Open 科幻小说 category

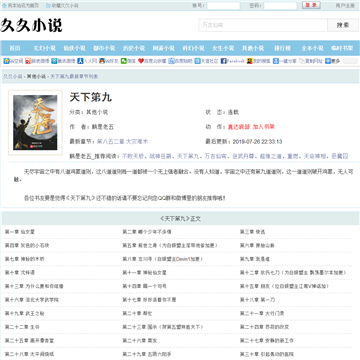[x=193, y=48]
